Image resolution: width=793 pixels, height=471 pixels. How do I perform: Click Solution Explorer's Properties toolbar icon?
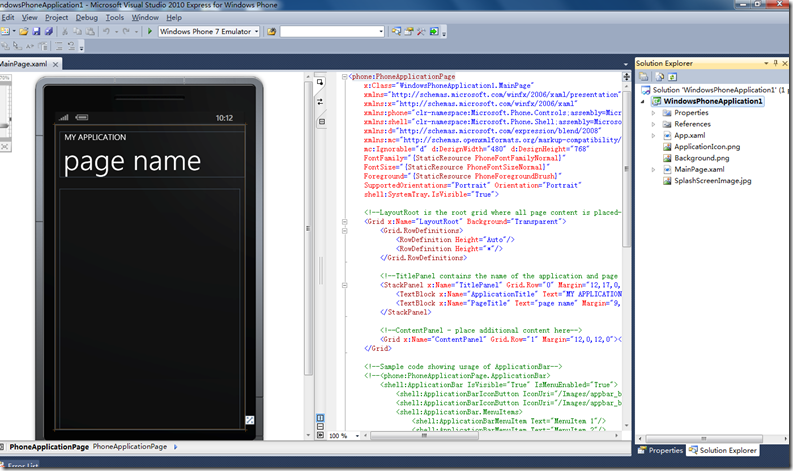[x=644, y=77]
